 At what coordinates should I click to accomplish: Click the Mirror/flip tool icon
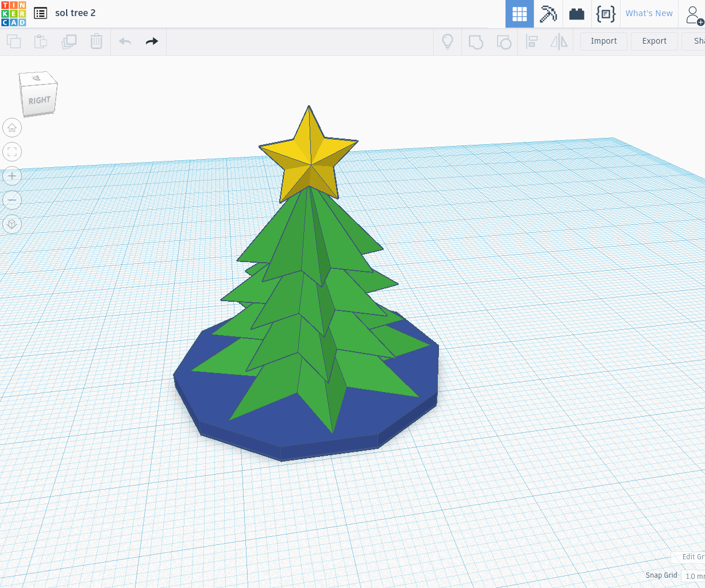pos(559,41)
